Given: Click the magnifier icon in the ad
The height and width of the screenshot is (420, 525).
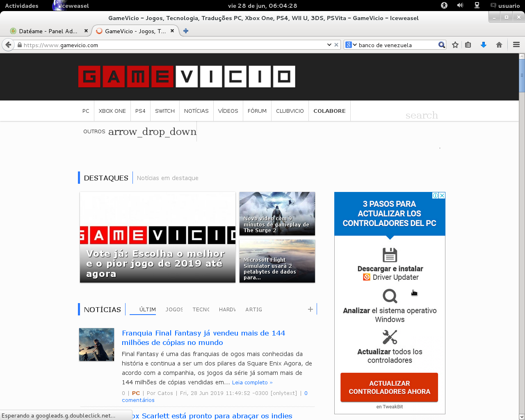Looking at the screenshot, I should point(390,296).
